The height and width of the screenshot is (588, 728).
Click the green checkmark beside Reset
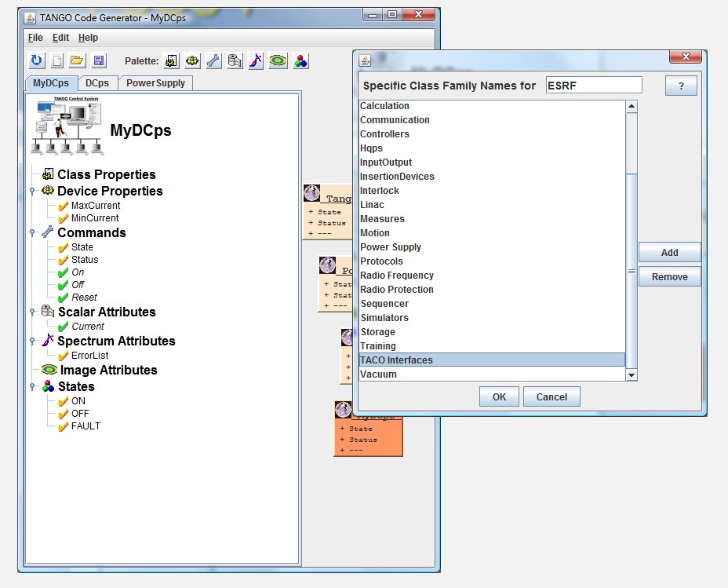pyautogui.click(x=63, y=298)
